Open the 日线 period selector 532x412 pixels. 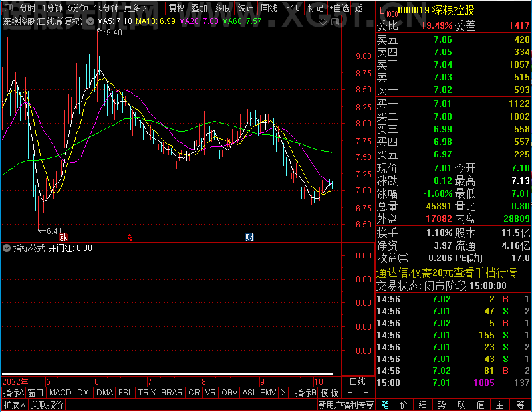(x=358, y=382)
